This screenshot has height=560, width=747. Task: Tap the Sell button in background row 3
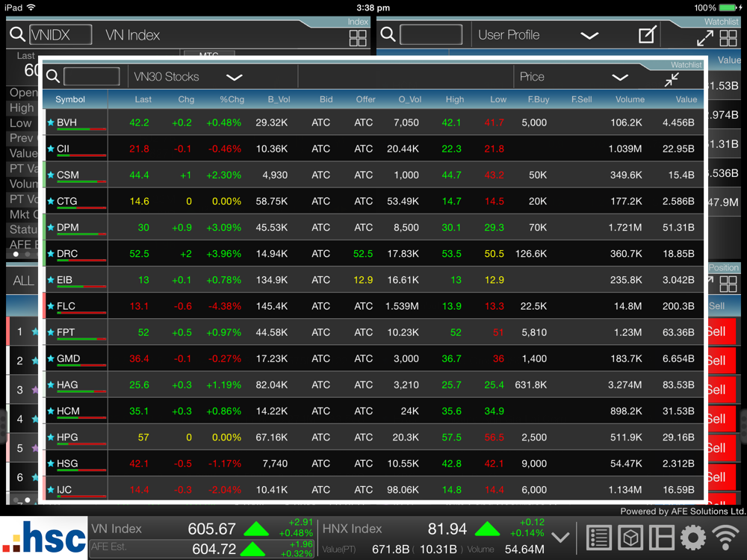(x=720, y=390)
